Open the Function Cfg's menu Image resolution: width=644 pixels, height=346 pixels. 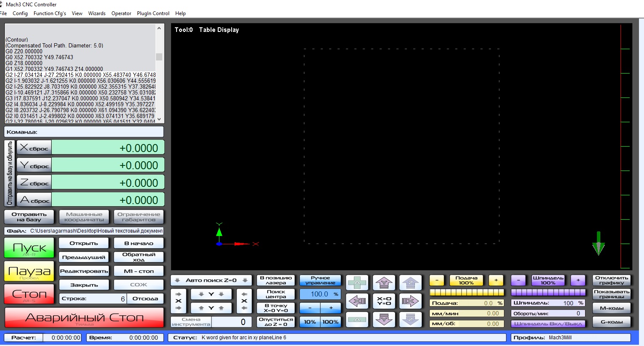tap(50, 13)
